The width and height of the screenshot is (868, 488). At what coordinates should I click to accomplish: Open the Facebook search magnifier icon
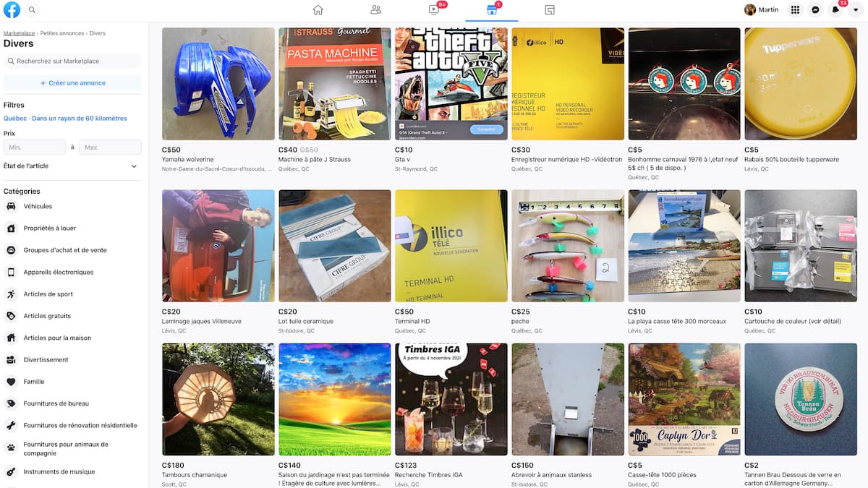pyautogui.click(x=32, y=10)
